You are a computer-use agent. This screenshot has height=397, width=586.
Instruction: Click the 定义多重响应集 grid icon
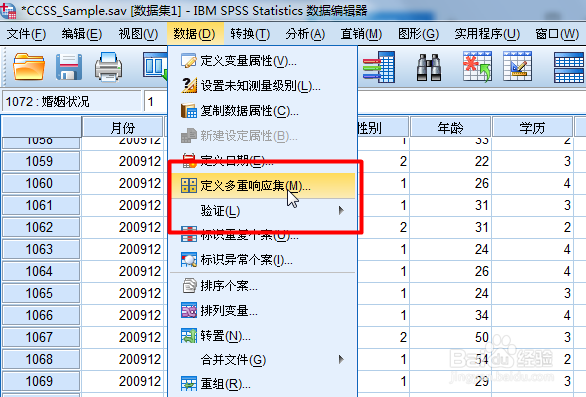(189, 185)
